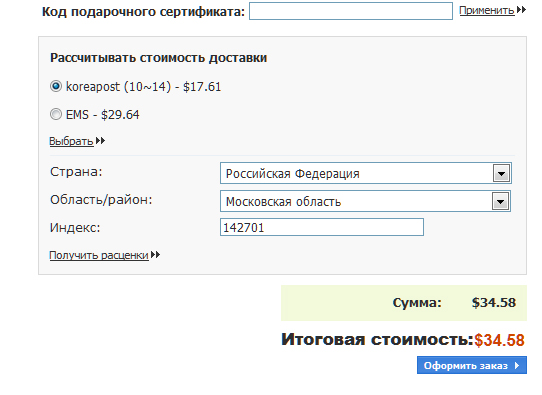Click the Оформить заказ button
Screen dimensions: 542x395
coord(472,365)
